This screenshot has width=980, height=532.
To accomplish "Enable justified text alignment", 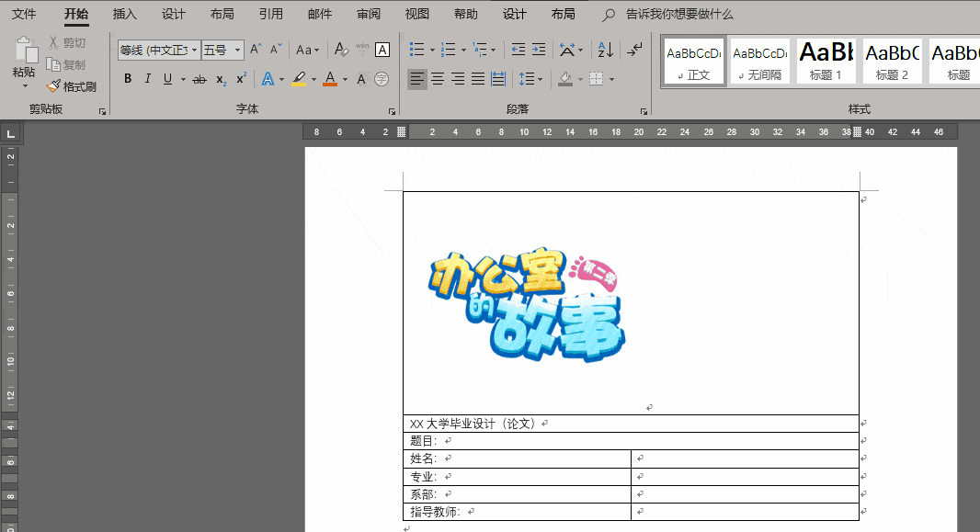I will pyautogui.click(x=477, y=79).
